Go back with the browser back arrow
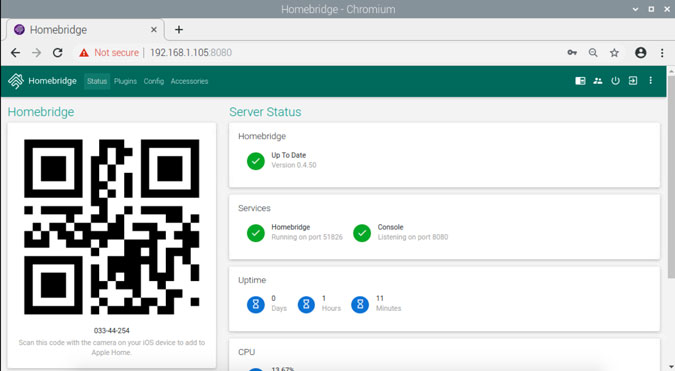 coord(15,53)
